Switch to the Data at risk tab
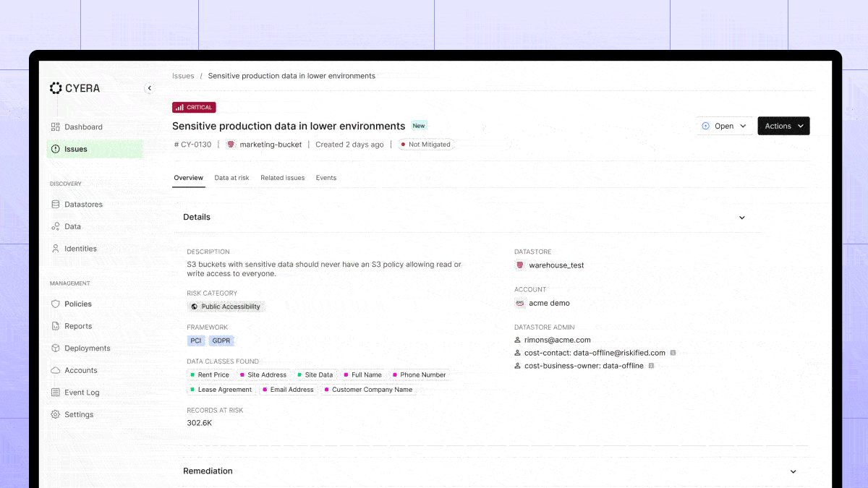The width and height of the screenshot is (868, 488). [231, 177]
